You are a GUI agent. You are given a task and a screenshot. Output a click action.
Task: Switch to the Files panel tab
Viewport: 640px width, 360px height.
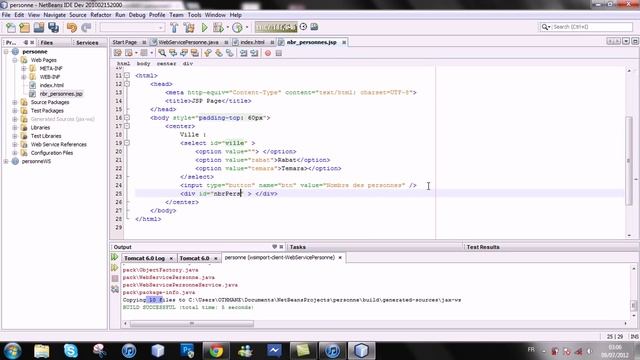point(47,42)
